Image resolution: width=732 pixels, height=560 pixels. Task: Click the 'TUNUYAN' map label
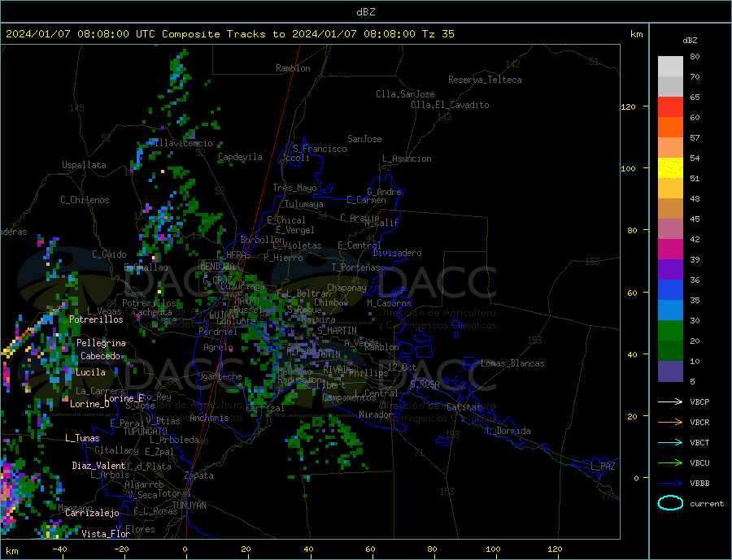(x=189, y=506)
